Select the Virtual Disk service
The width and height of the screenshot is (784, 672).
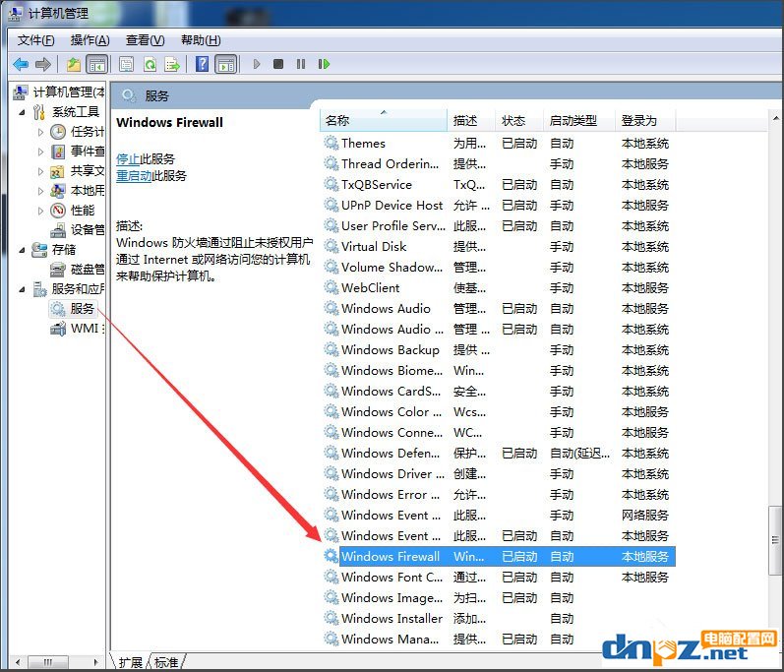tap(498, 247)
